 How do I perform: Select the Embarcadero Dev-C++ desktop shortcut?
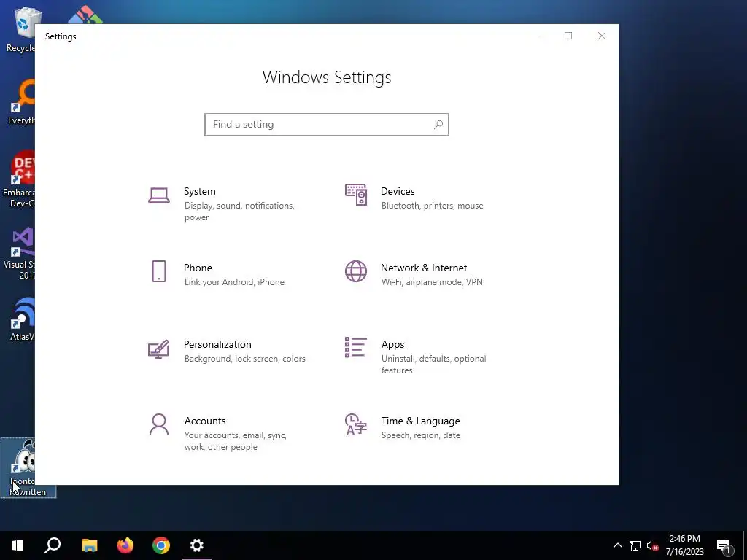tap(19, 179)
